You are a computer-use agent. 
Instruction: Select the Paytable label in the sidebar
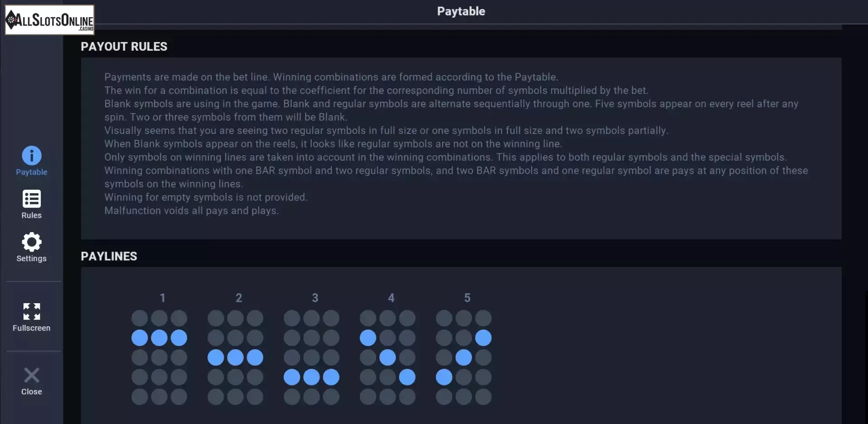coord(32,172)
